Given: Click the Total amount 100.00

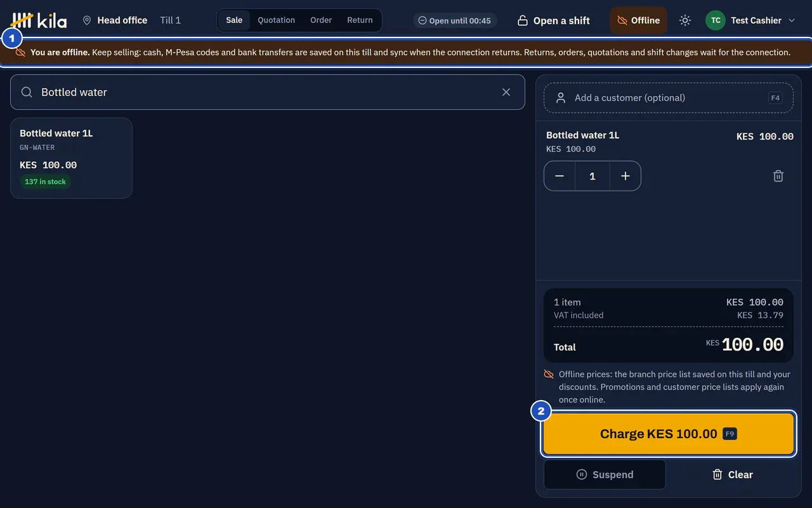Looking at the screenshot, I should (752, 345).
